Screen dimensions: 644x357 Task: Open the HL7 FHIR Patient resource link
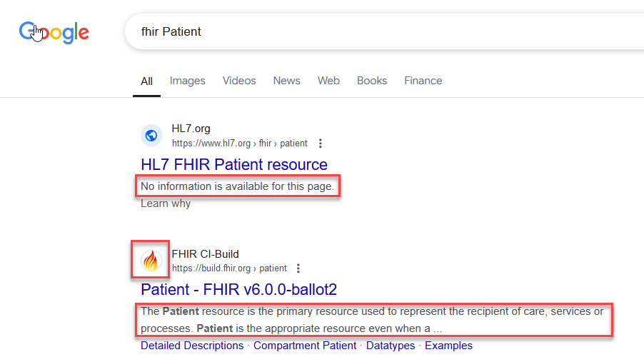(x=234, y=164)
